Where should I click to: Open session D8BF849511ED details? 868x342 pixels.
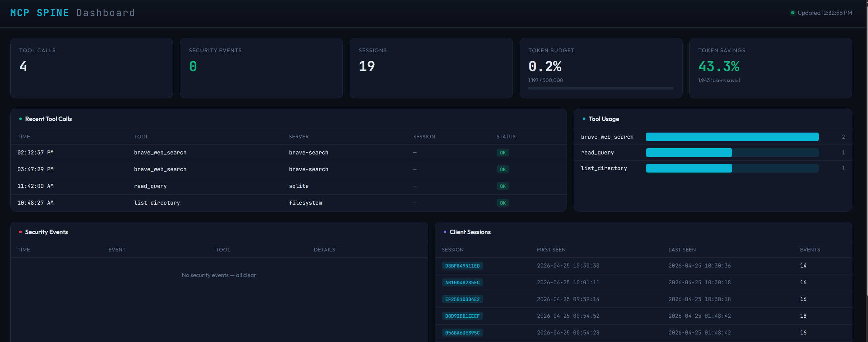tap(462, 265)
